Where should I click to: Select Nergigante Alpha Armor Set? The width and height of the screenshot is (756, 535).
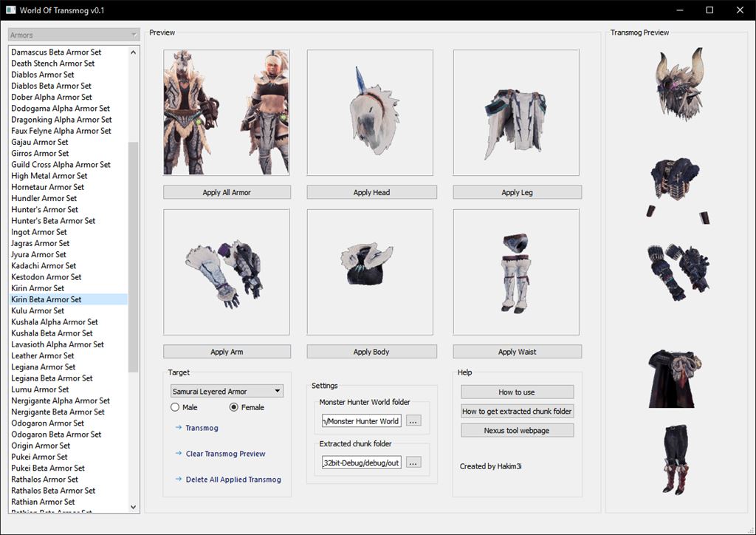[61, 401]
